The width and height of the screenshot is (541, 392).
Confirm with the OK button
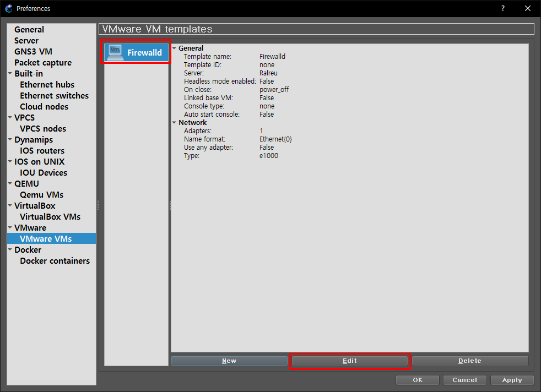coord(418,380)
